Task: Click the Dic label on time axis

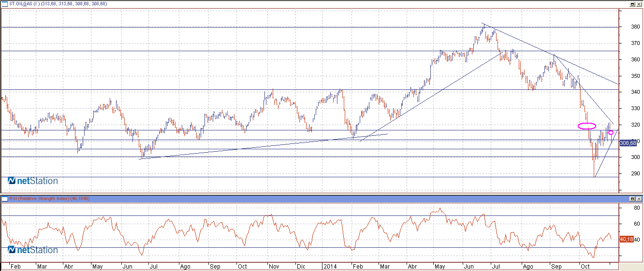Action: (x=301, y=267)
